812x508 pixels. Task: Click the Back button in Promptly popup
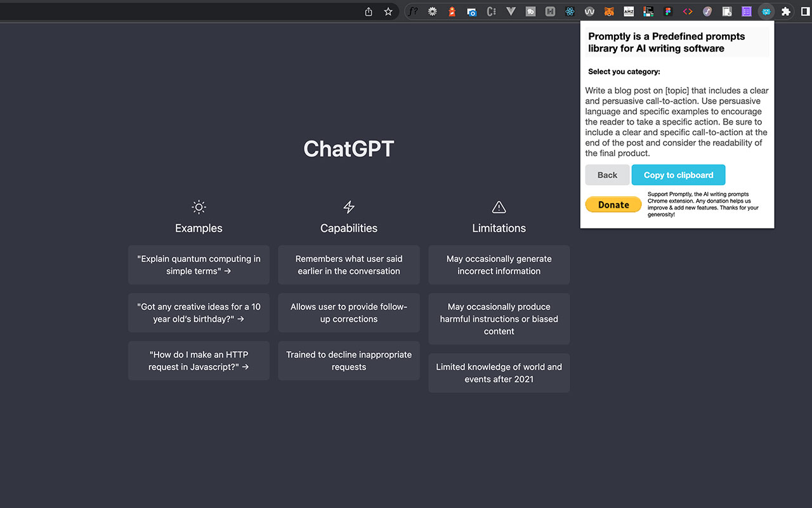point(607,175)
